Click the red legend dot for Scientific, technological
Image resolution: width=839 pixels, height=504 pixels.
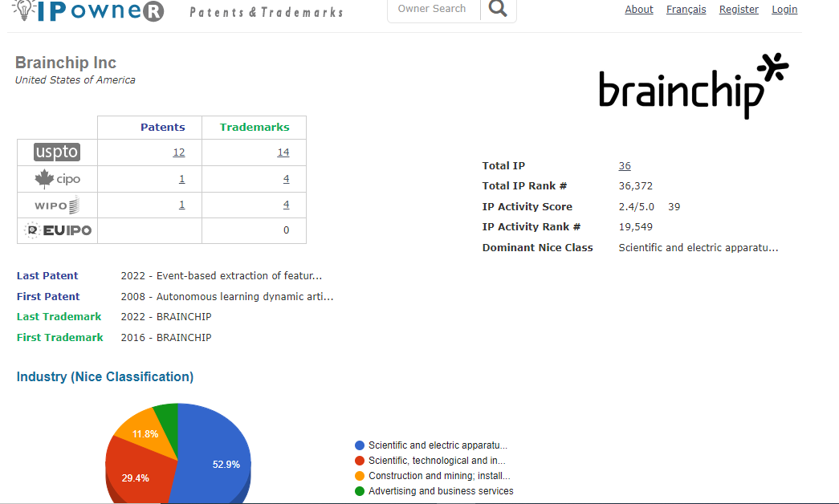pyautogui.click(x=360, y=461)
